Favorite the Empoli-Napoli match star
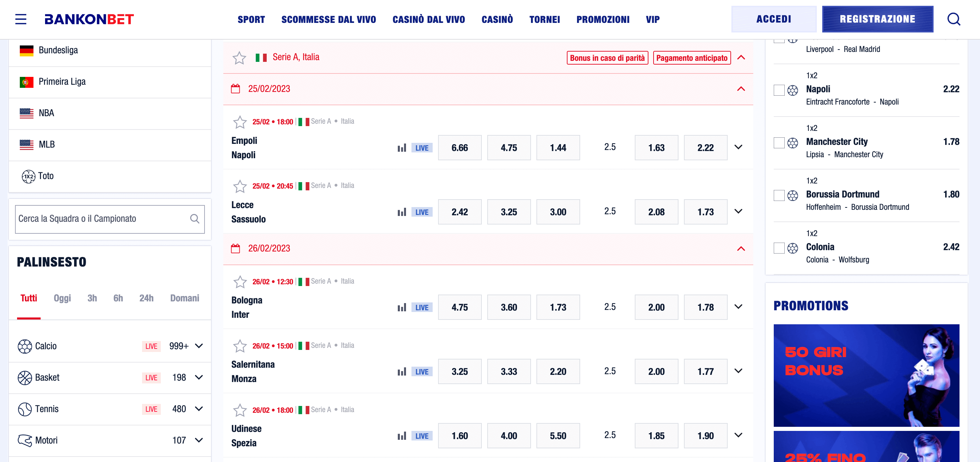The width and height of the screenshot is (980, 462). (x=240, y=122)
